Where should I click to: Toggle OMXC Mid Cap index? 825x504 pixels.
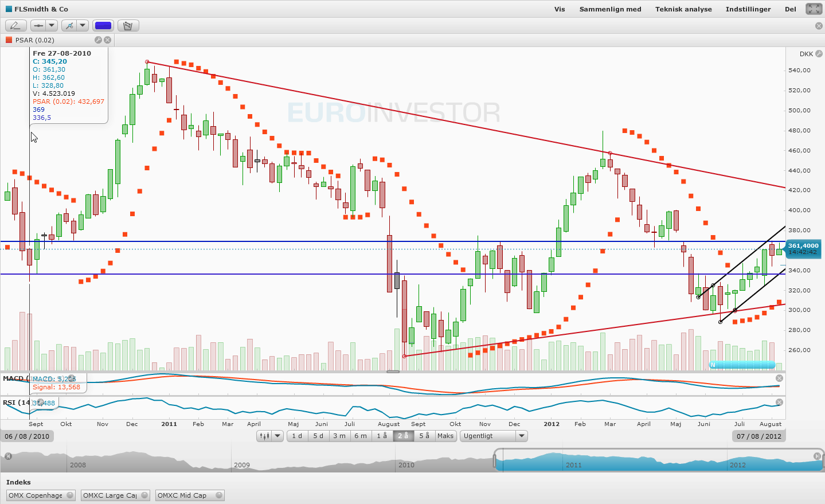point(190,495)
